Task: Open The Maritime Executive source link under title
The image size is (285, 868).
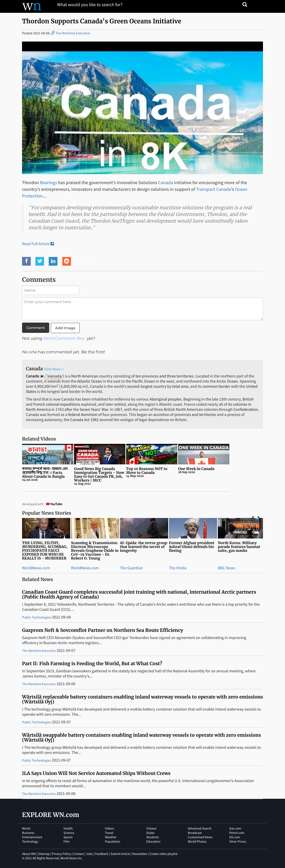Action: tap(73, 33)
